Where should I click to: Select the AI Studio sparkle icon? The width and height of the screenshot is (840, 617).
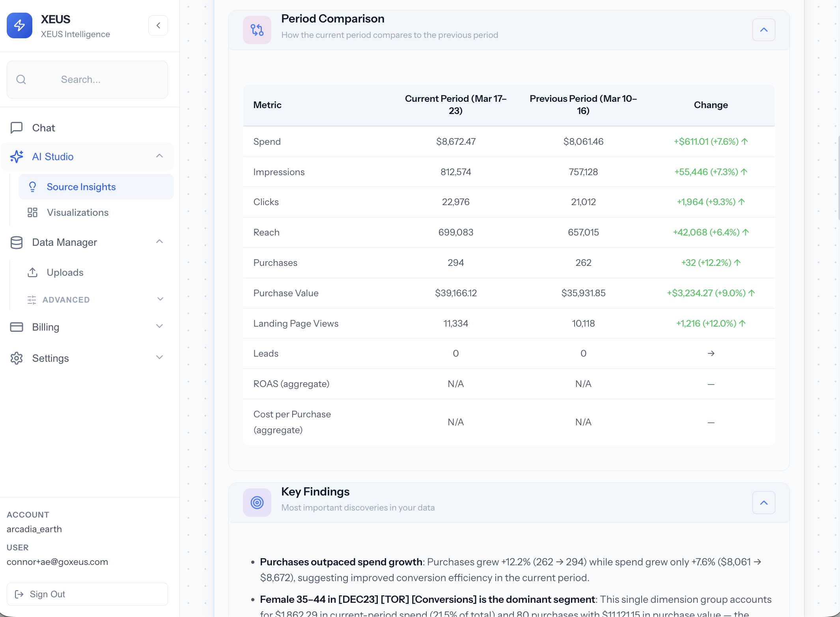coord(17,157)
